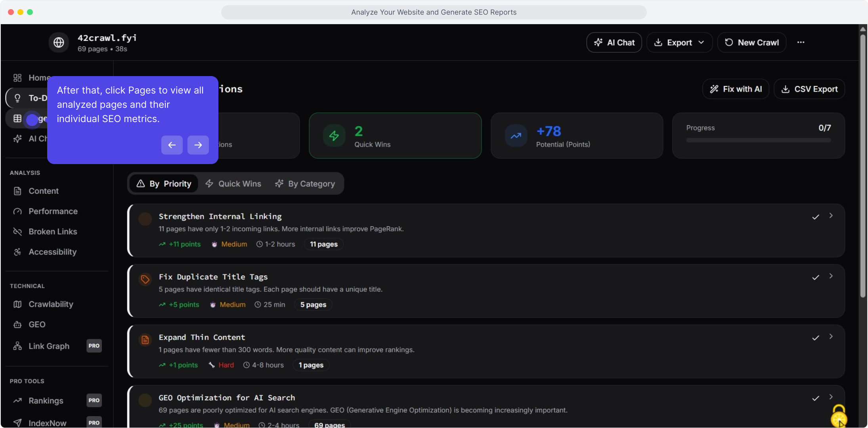Expand GEO Optimization for AI Search chevron

tap(831, 397)
